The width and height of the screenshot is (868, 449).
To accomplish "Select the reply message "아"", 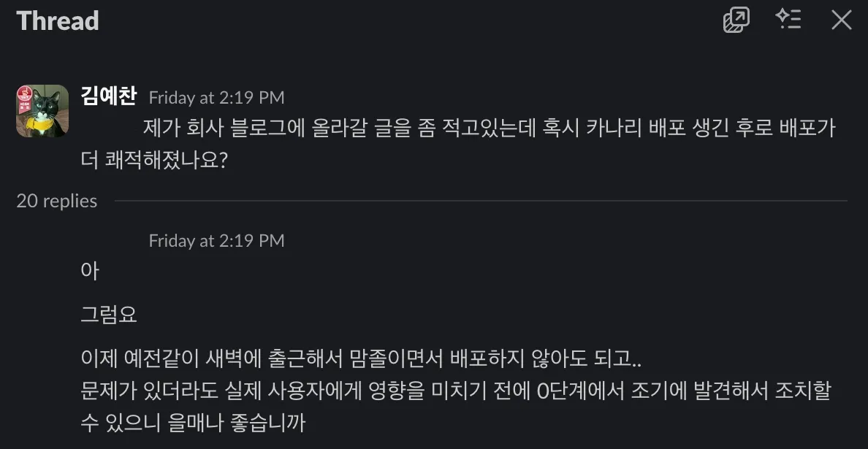I will pos(90,271).
